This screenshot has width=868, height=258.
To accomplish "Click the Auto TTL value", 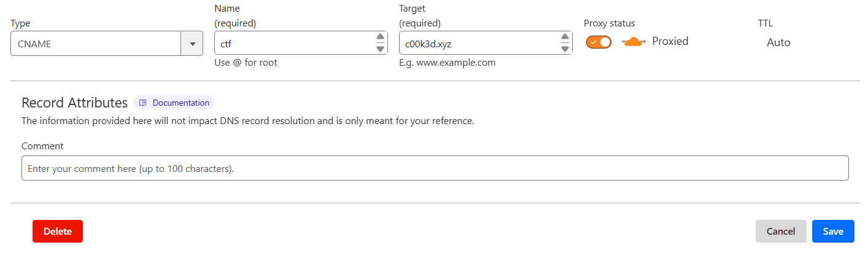I will 778,42.
